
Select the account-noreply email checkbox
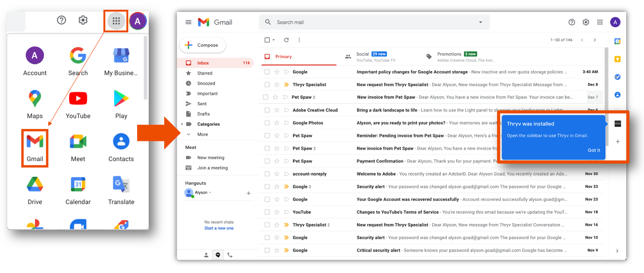(267, 174)
